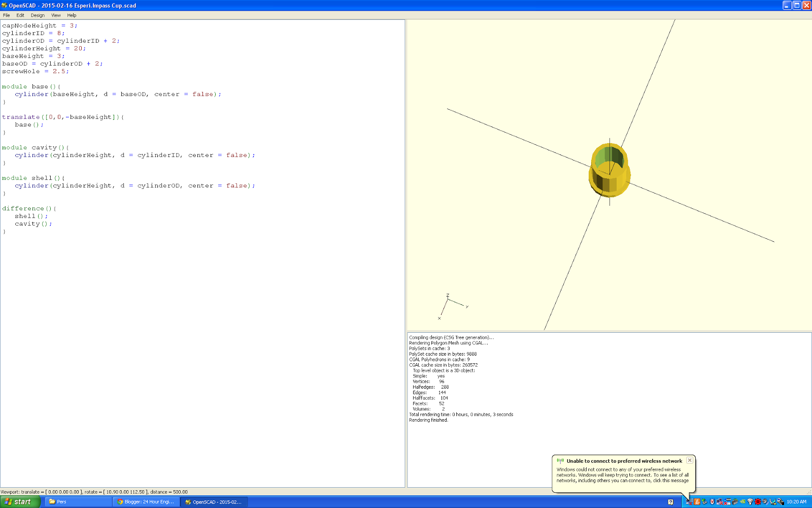Select the OpenSCAD taskbar button

[214, 502]
